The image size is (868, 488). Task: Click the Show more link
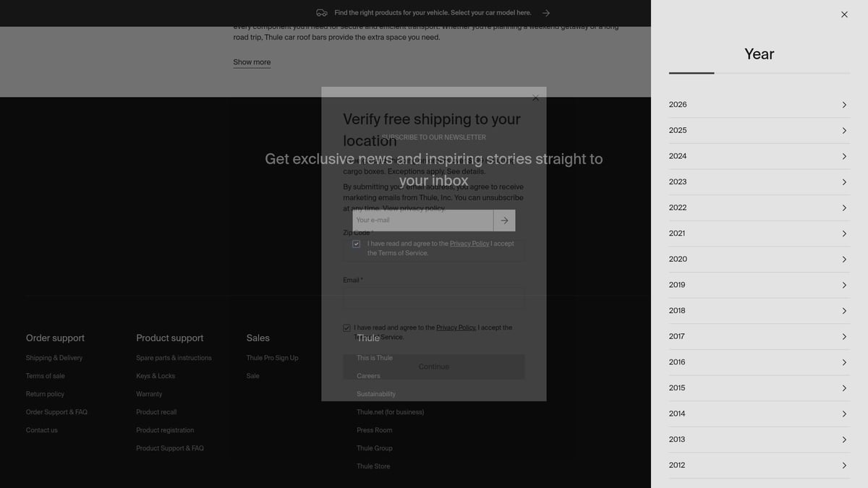pyautogui.click(x=252, y=62)
